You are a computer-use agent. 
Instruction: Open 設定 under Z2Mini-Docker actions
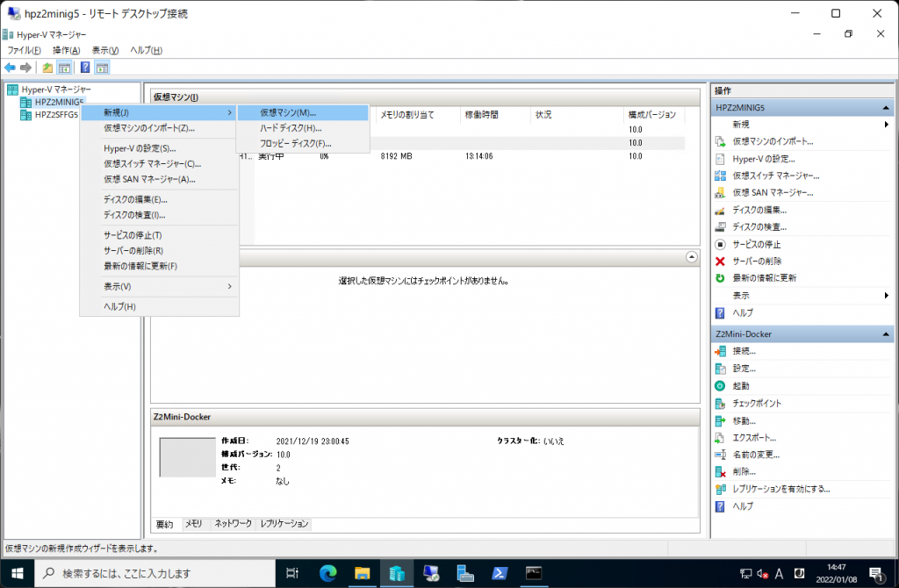[744, 369]
